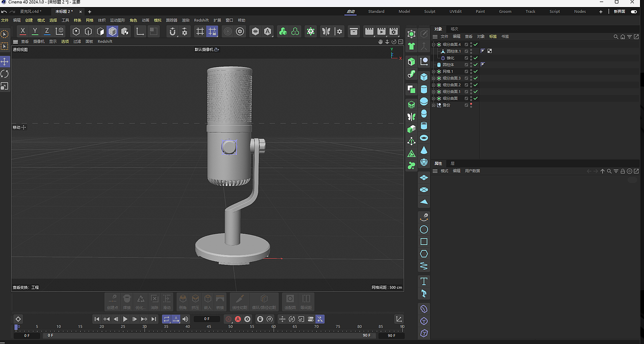Click timeline ruler at frame 45
This screenshot has width=644, height=344.
pyautogui.click(x=209, y=327)
